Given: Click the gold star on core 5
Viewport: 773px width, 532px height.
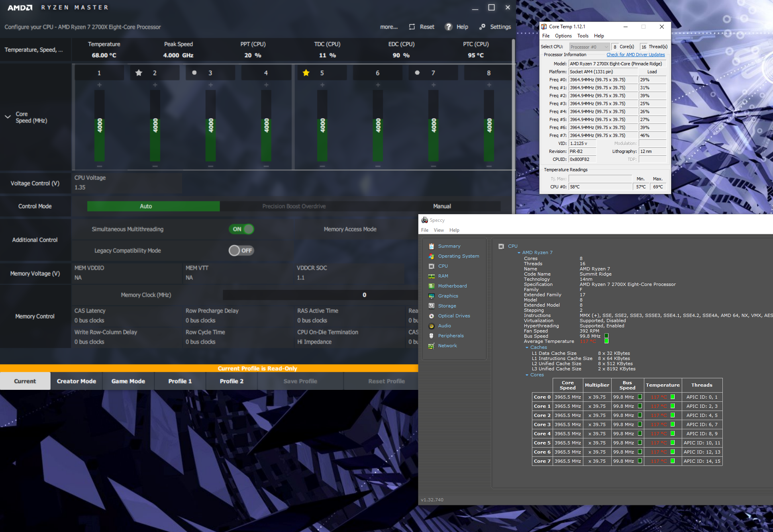Looking at the screenshot, I should [x=306, y=73].
